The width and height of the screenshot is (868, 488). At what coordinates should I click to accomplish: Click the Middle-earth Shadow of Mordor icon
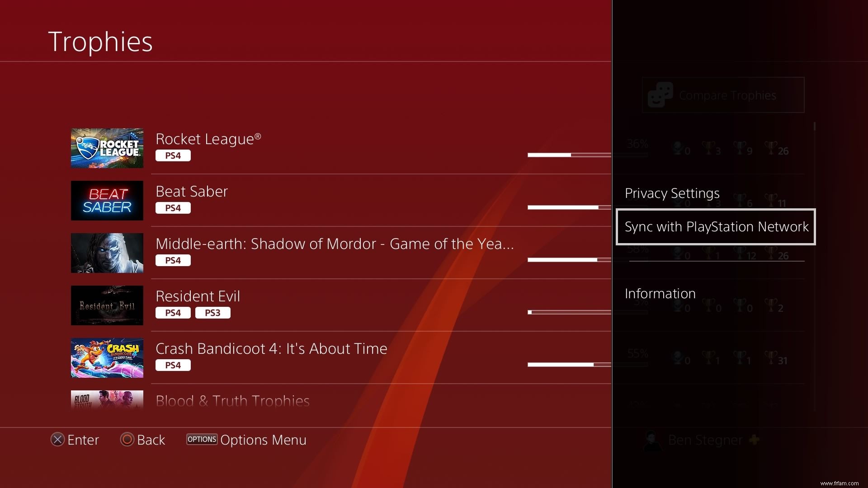pos(107,253)
